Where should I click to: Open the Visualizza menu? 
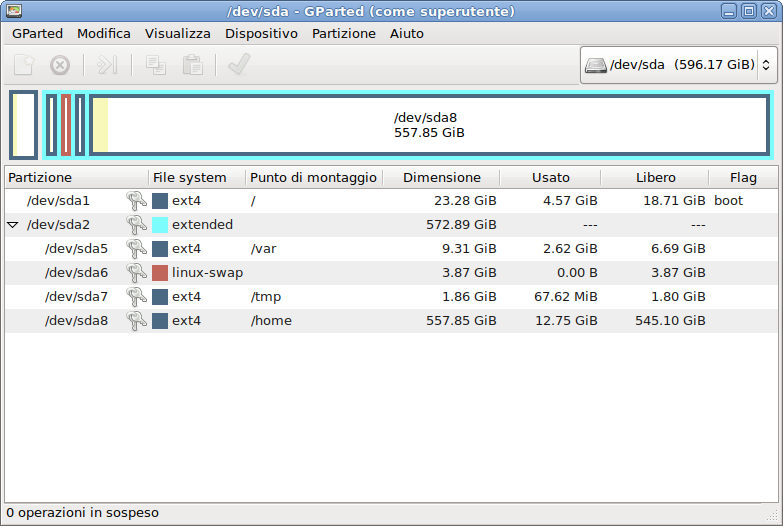tap(178, 33)
